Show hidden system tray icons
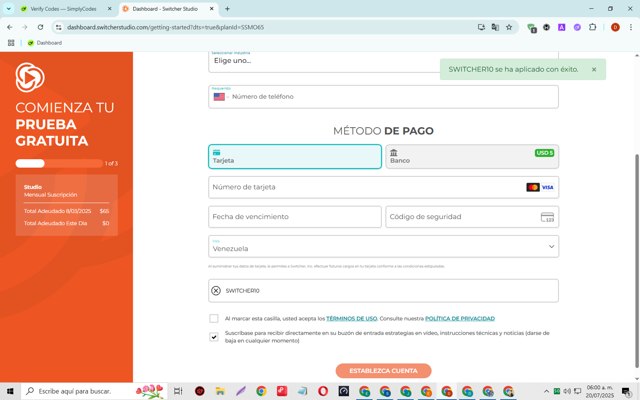The height and width of the screenshot is (400, 640). pos(546,391)
